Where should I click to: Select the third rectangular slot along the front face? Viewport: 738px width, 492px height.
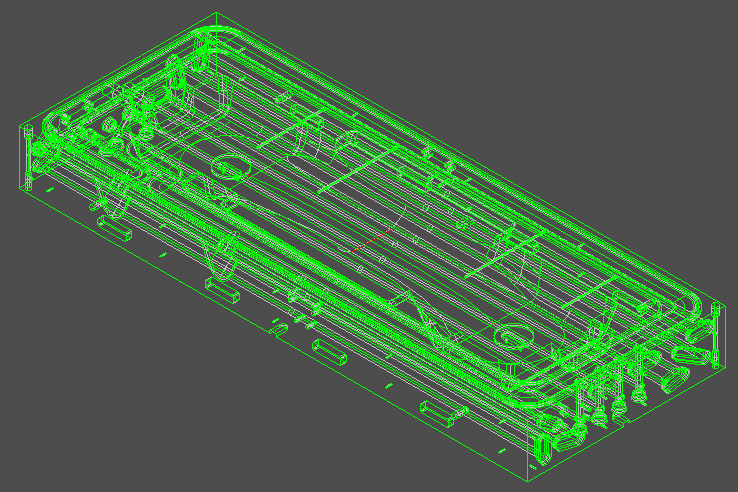click(328, 350)
